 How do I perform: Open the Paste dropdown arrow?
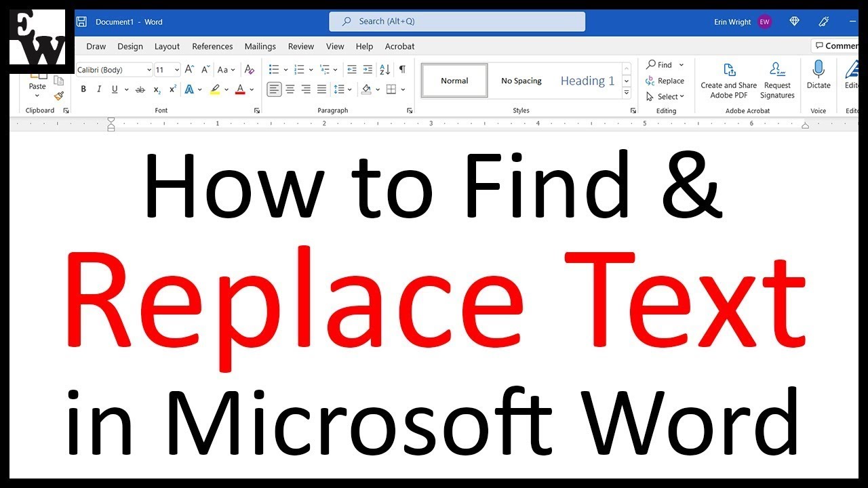(37, 96)
